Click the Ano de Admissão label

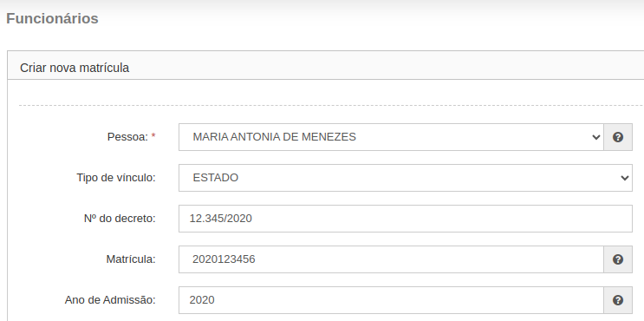click(x=110, y=300)
